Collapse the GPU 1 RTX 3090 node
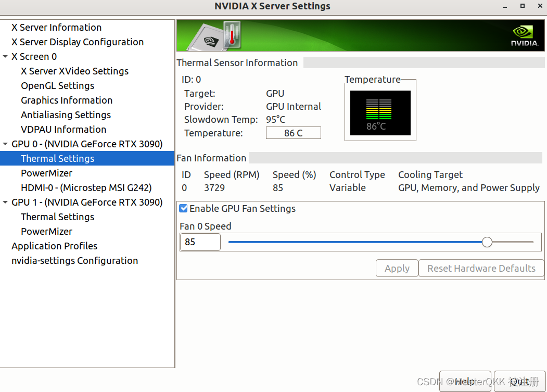547x392 pixels. (x=5, y=202)
